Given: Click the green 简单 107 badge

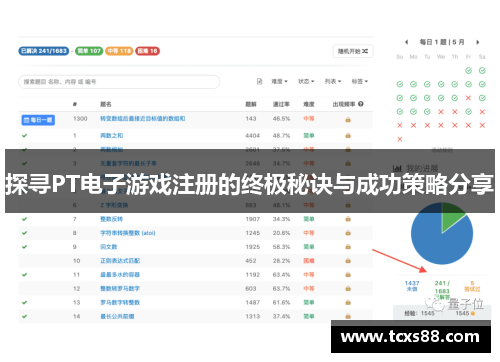Looking at the screenshot, I should click(89, 51).
